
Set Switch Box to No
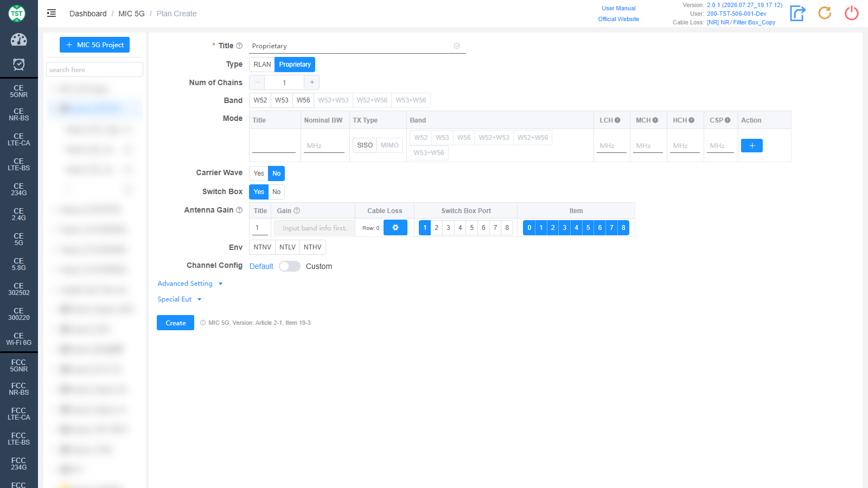point(277,192)
